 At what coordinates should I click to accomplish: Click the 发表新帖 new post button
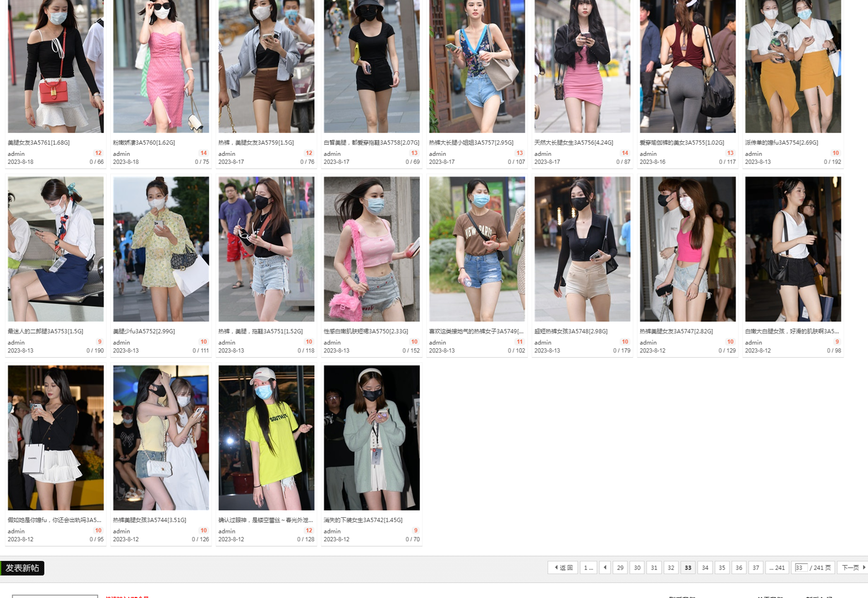coord(22,568)
